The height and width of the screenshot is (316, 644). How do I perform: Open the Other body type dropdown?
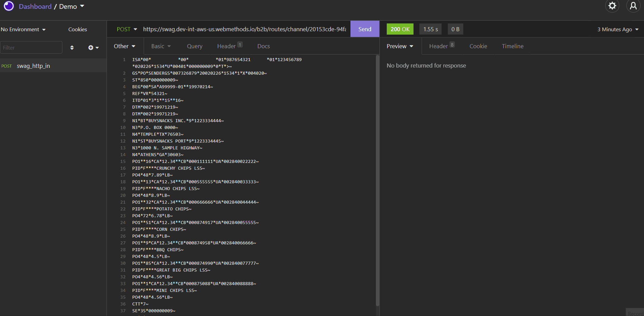point(124,46)
